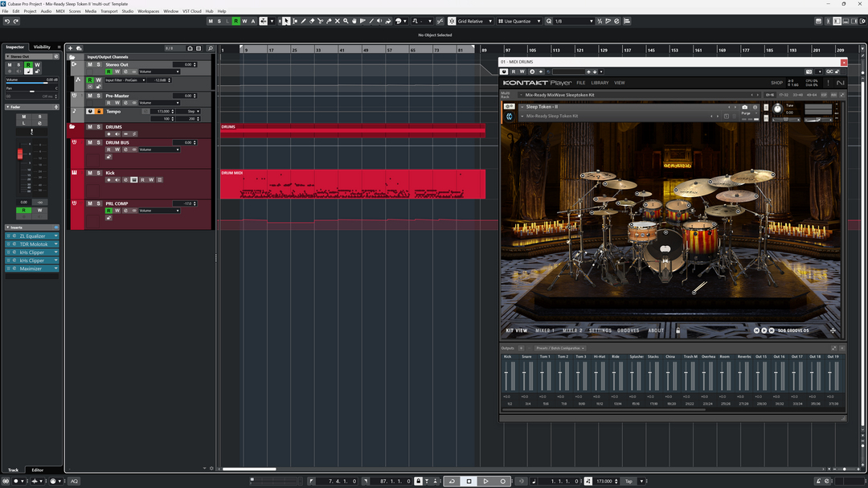Open Kontakt SHOP link
The width and height of the screenshot is (868, 488).
[776, 83]
